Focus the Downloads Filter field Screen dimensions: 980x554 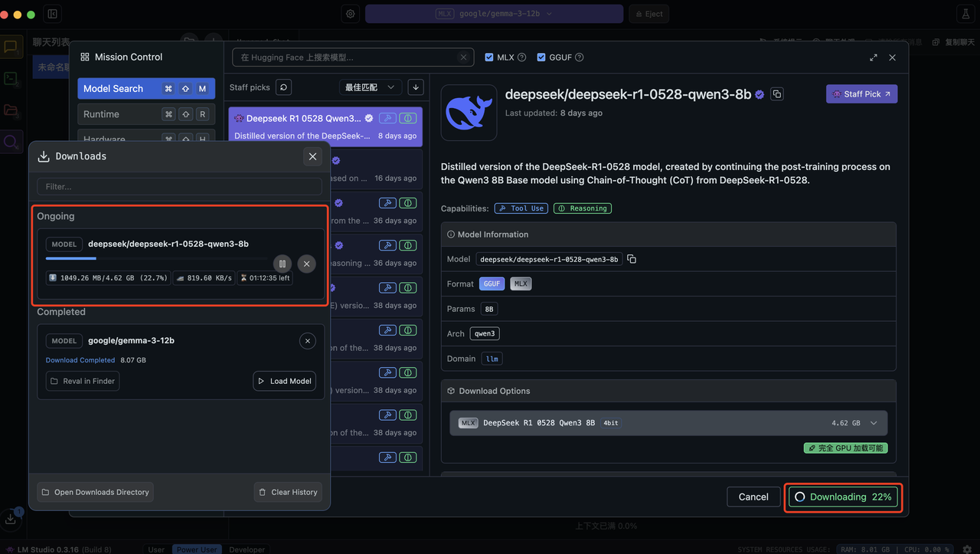tap(179, 187)
